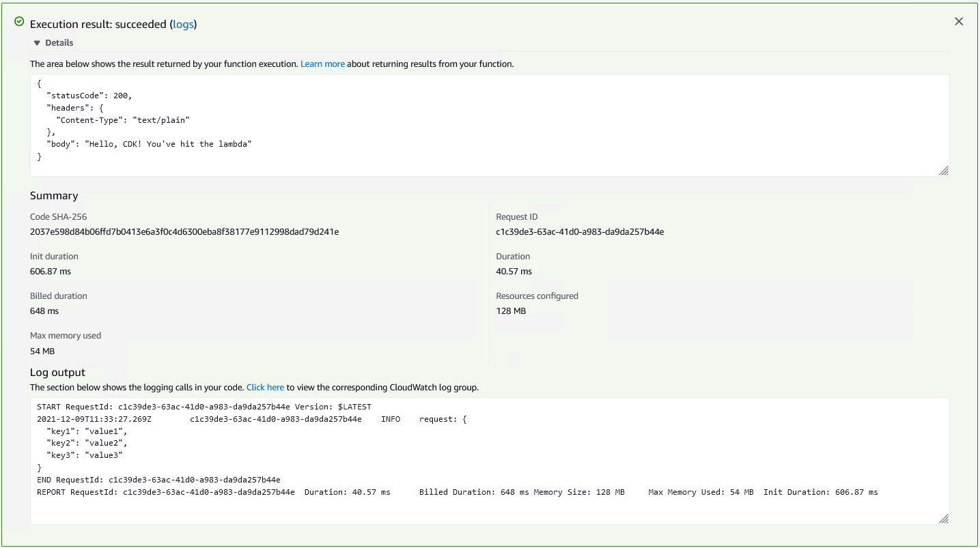Screen dimensions: 980x548
Task: Dismiss the execution result panel
Action: (958, 21)
